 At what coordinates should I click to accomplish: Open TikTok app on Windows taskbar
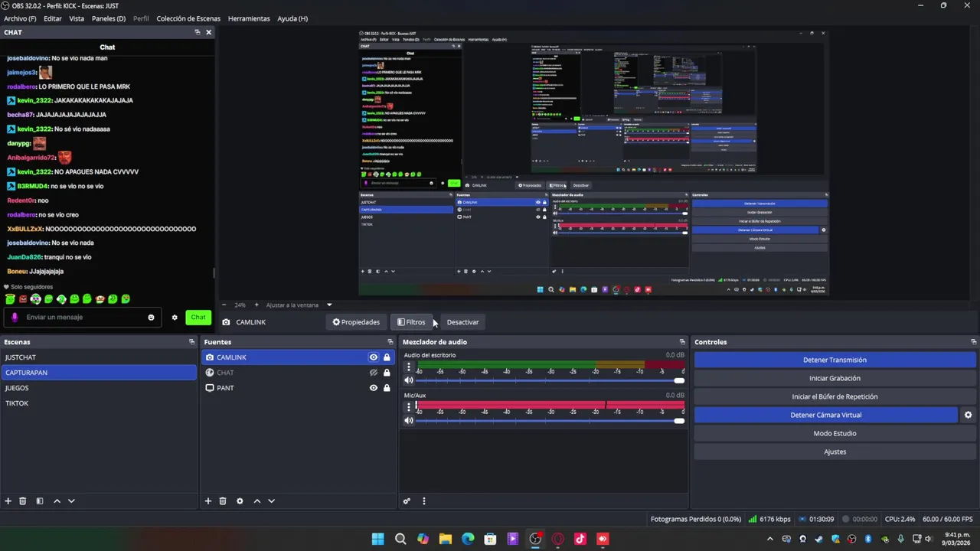[580, 539]
